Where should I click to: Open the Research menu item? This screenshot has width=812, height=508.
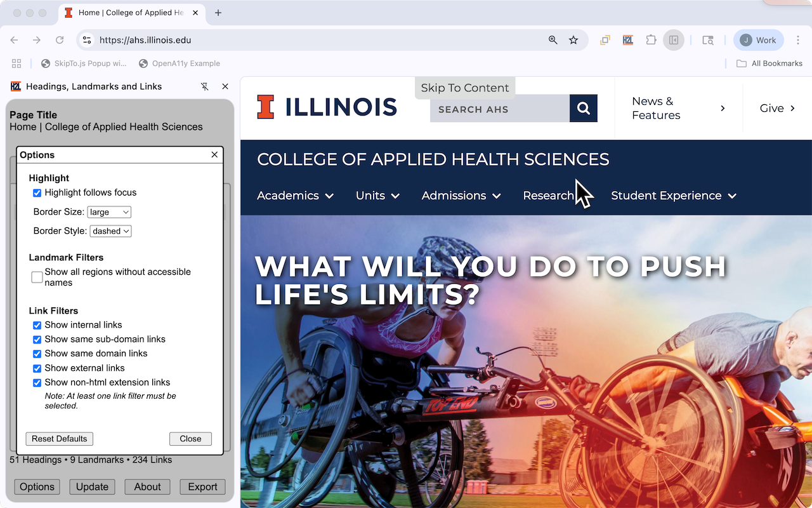pos(549,196)
